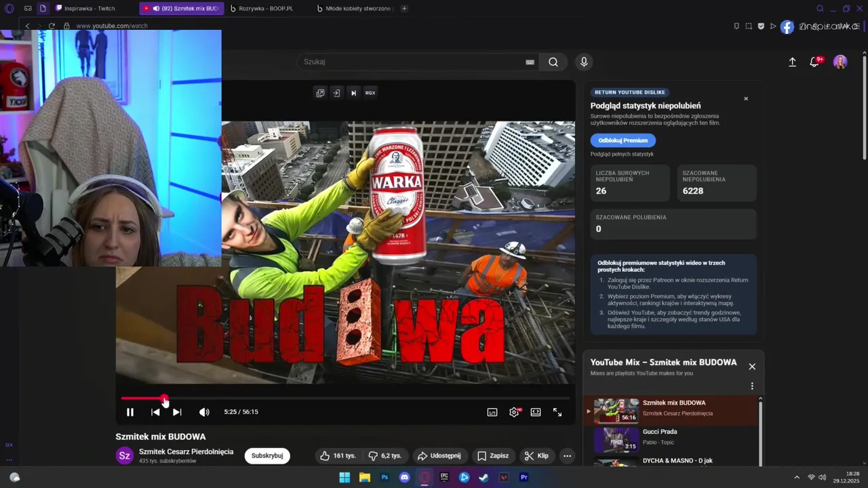Close the YouTube Mix playlist panel
This screenshot has height=488, width=868.
point(752,367)
